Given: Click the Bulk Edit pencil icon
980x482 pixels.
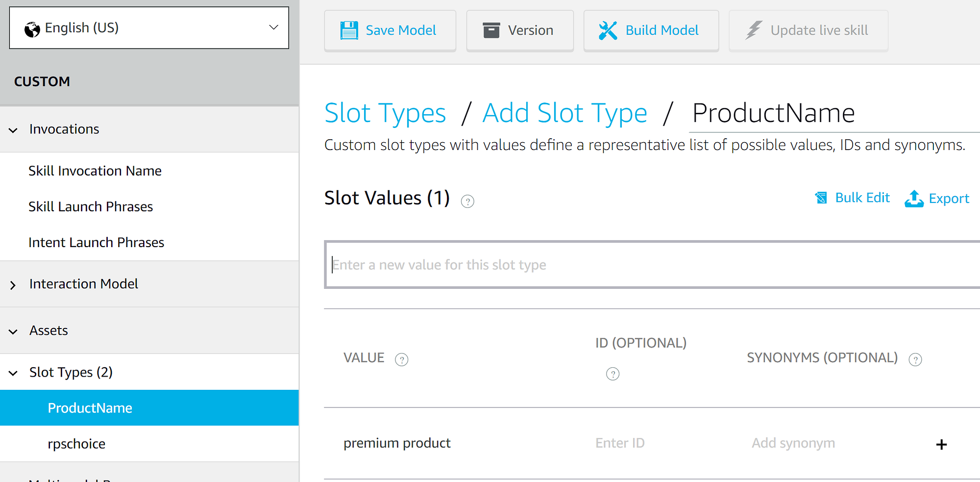Looking at the screenshot, I should coord(821,198).
